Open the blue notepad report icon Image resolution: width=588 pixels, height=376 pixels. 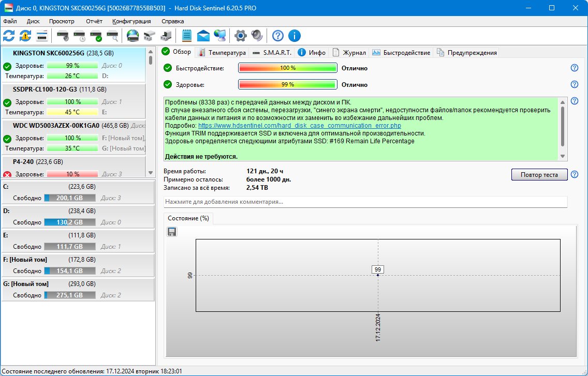pos(186,36)
